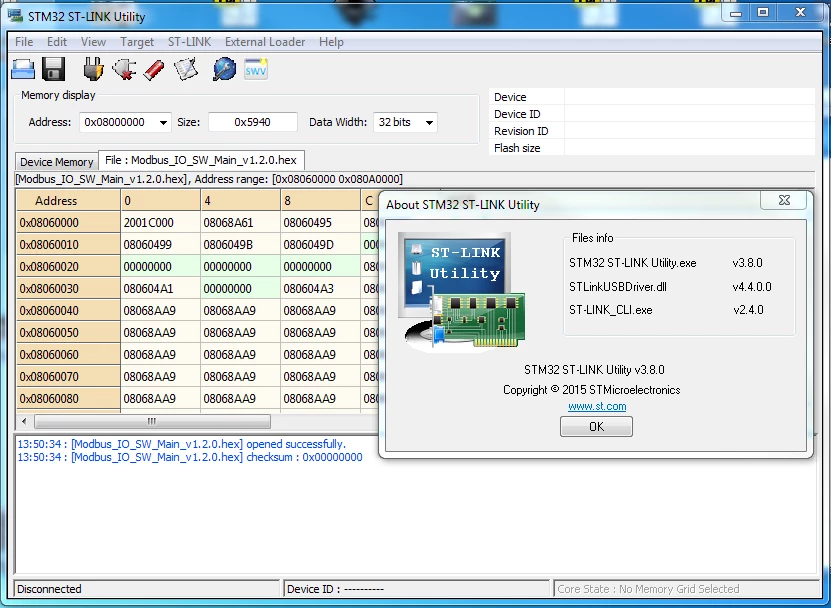Viewport: 831px width, 608px height.
Task: Switch to the Device Memory tab
Action: [x=57, y=162]
